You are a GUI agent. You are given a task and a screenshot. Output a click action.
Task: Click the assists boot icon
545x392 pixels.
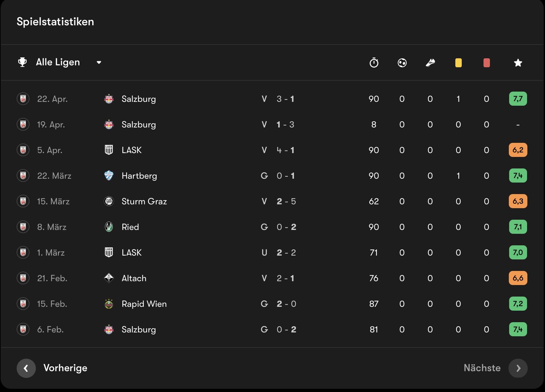pyautogui.click(x=430, y=63)
